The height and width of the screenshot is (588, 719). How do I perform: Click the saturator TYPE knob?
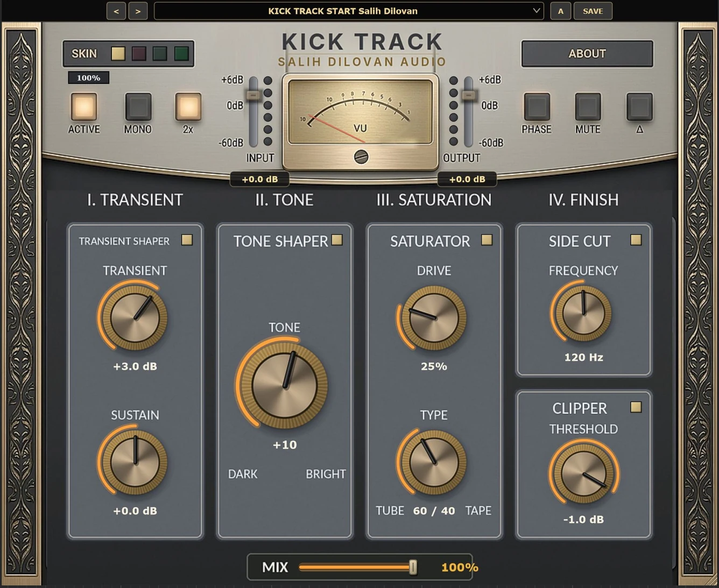coord(434,462)
